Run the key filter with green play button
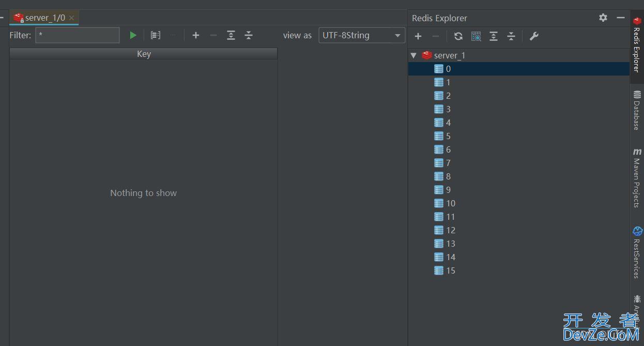The image size is (644, 346). [x=133, y=35]
